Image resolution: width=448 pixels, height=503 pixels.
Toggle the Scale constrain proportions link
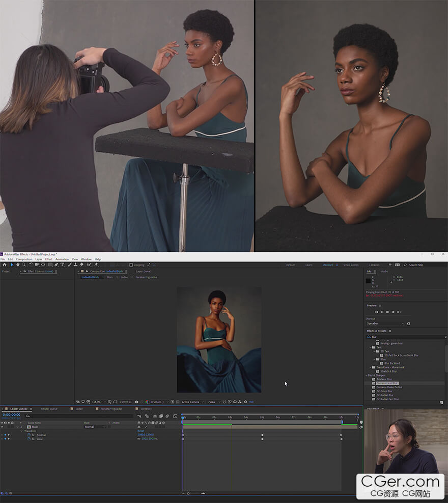[x=139, y=439]
